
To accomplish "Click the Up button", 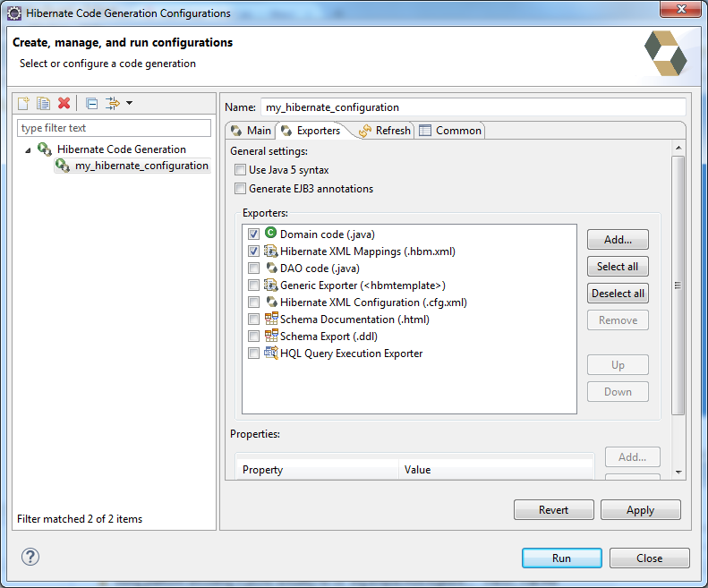I will click(618, 365).
